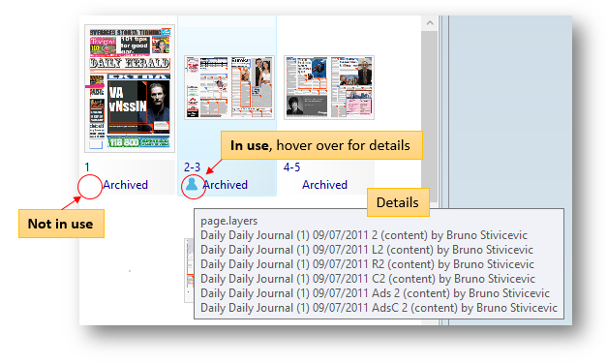
Task: Click the Archived status under page 2-3
Action: 226,185
